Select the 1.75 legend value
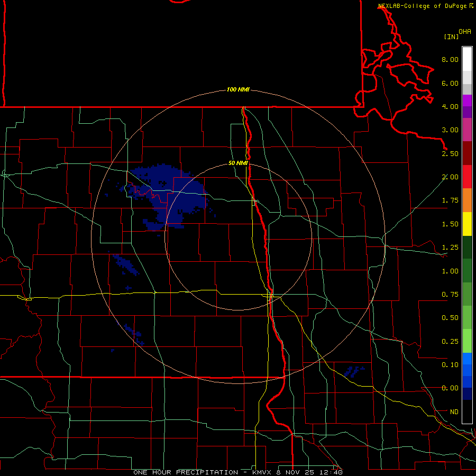The image size is (476, 476). click(x=450, y=200)
